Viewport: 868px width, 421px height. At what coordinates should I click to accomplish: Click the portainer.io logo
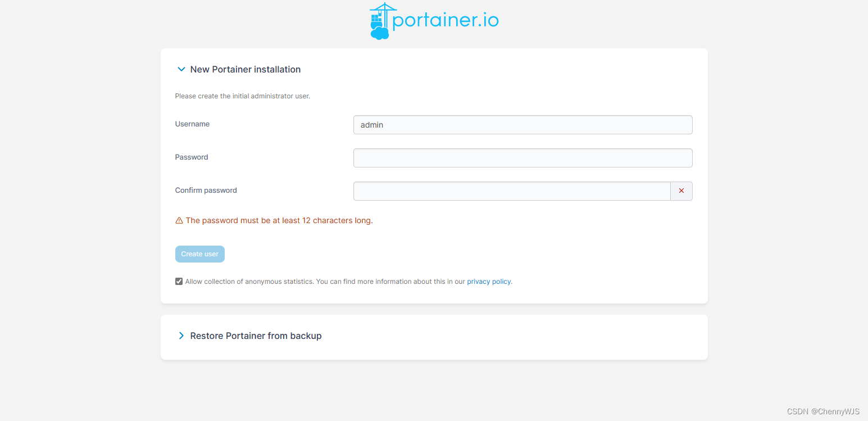[x=434, y=21]
